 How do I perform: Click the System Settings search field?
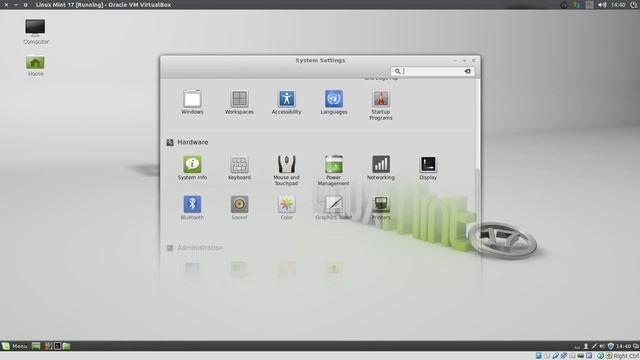(433, 71)
